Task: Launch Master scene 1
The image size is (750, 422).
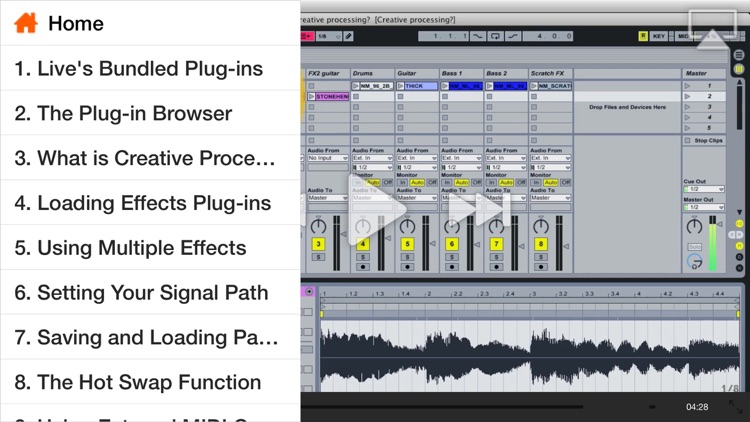Action: coord(688,86)
